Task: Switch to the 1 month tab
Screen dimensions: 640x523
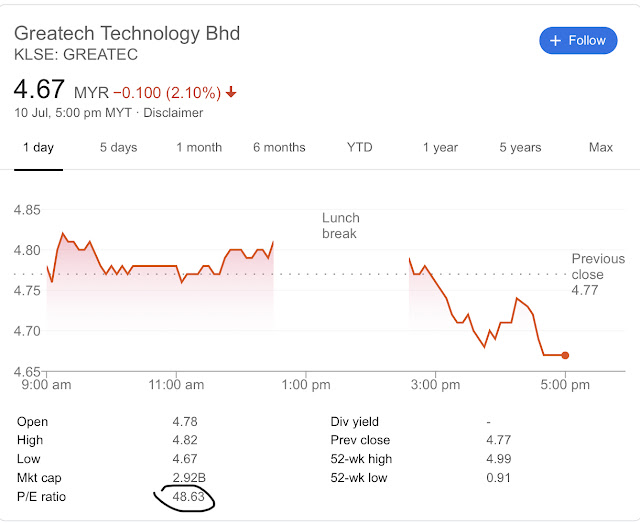Action: 199,147
